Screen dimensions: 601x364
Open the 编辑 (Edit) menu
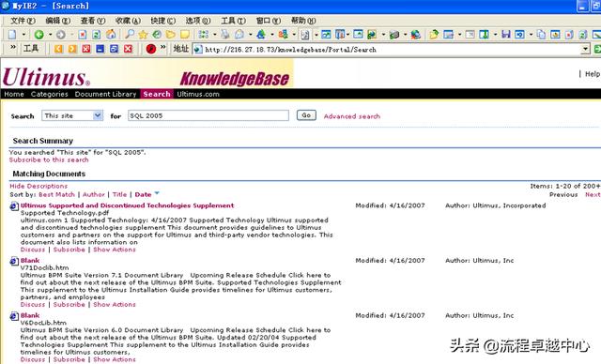[58, 21]
